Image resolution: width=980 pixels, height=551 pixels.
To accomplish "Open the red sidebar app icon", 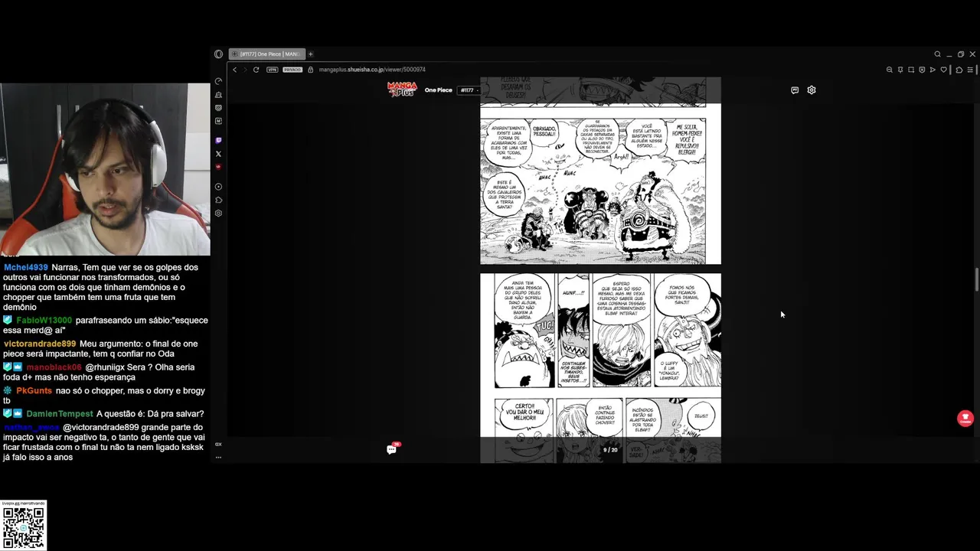I will [218, 167].
